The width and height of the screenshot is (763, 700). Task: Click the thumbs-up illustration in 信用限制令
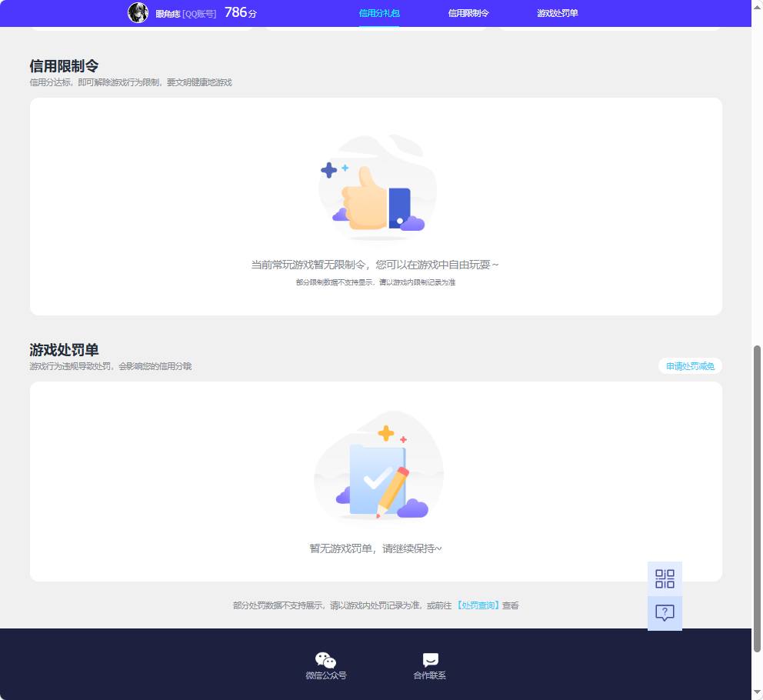click(x=377, y=188)
